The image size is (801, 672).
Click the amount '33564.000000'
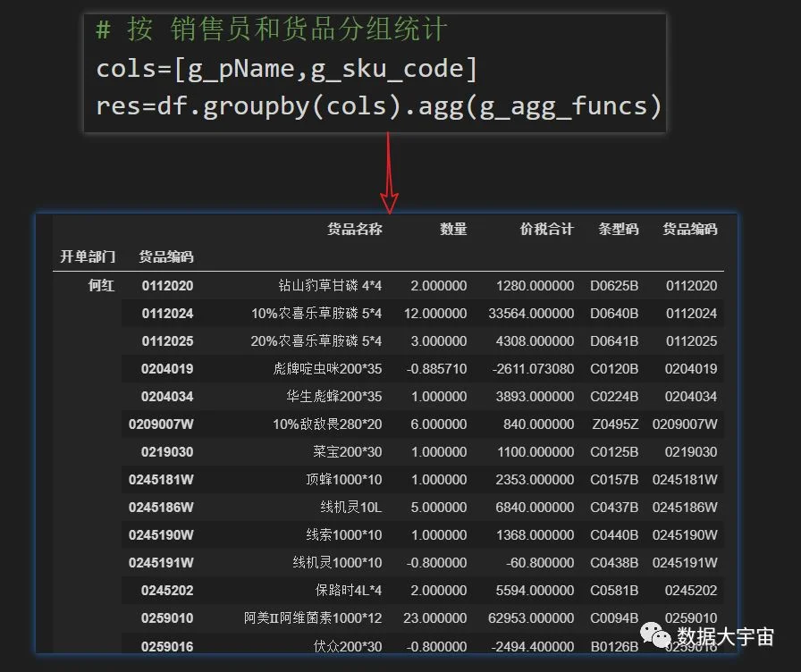[x=531, y=313]
